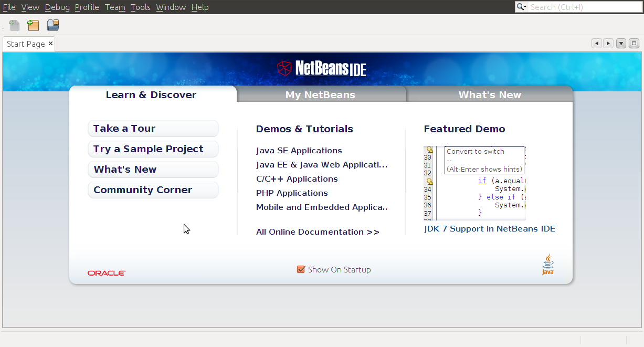Open Java EE & Java Web Applications link

[x=322, y=165]
